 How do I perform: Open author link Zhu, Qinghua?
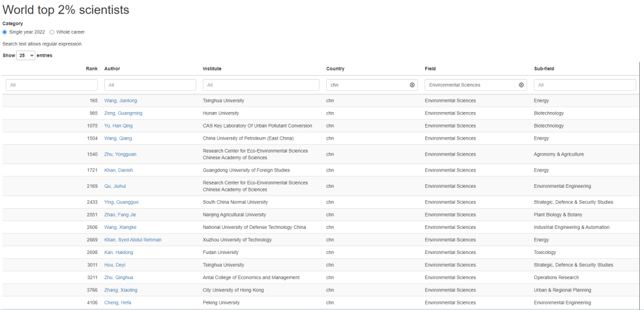119,278
